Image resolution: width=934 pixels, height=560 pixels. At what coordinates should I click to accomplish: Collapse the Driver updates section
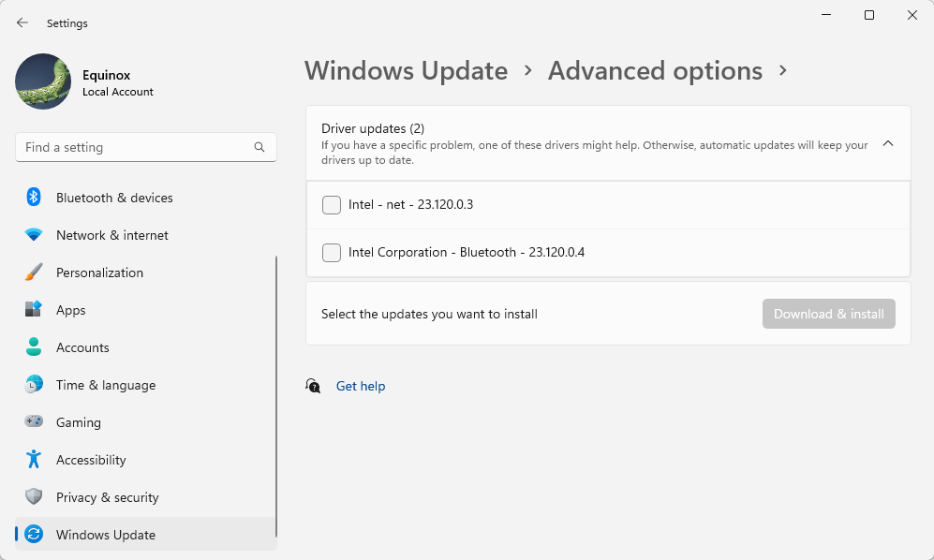(x=888, y=143)
